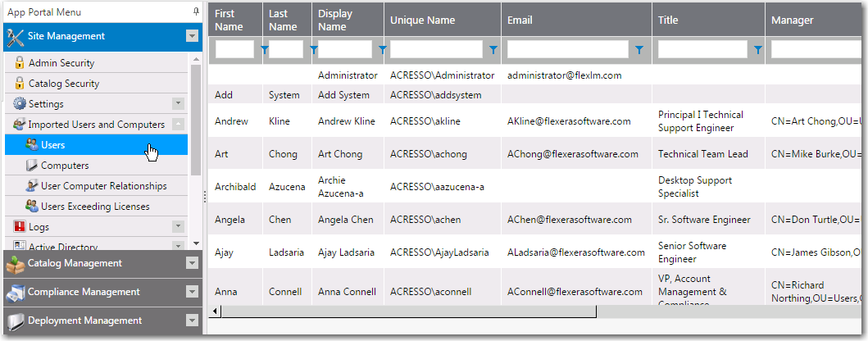Open User Computer Relationships page
Viewport: 868px width, 341px height.
pyautogui.click(x=103, y=186)
